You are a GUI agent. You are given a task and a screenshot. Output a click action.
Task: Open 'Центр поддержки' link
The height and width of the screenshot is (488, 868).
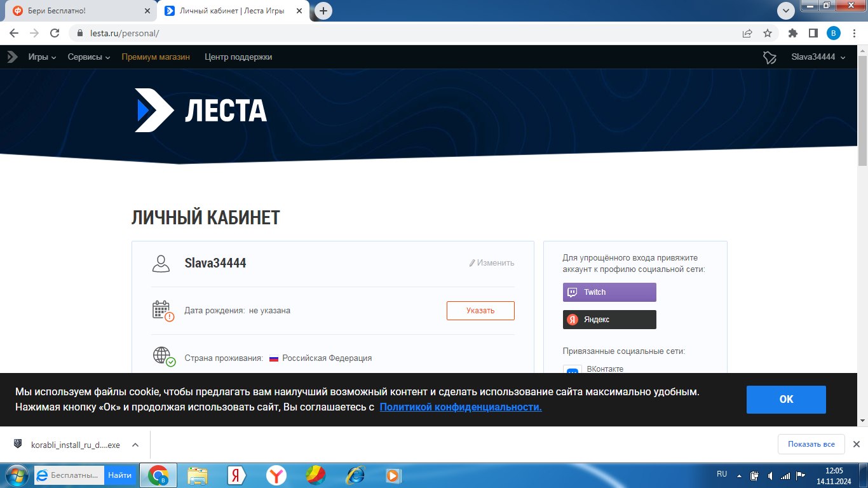238,57
